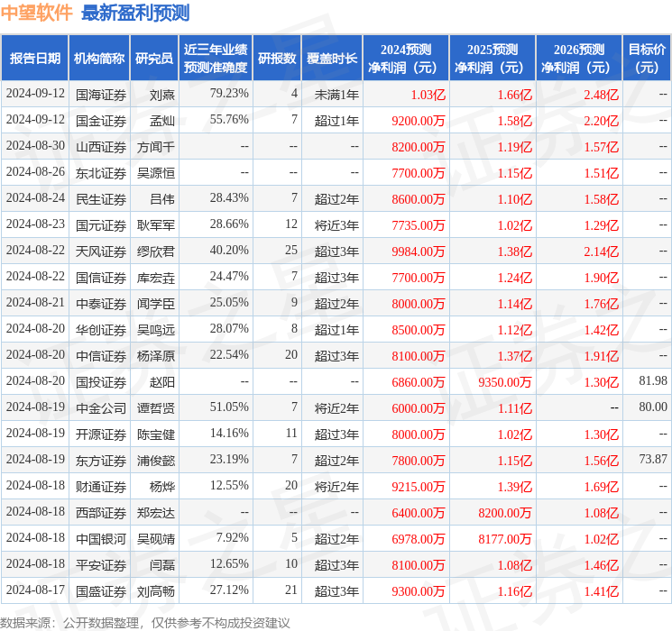Click researcher name 赵阳
The width and height of the screenshot is (672, 631).
click(162, 382)
